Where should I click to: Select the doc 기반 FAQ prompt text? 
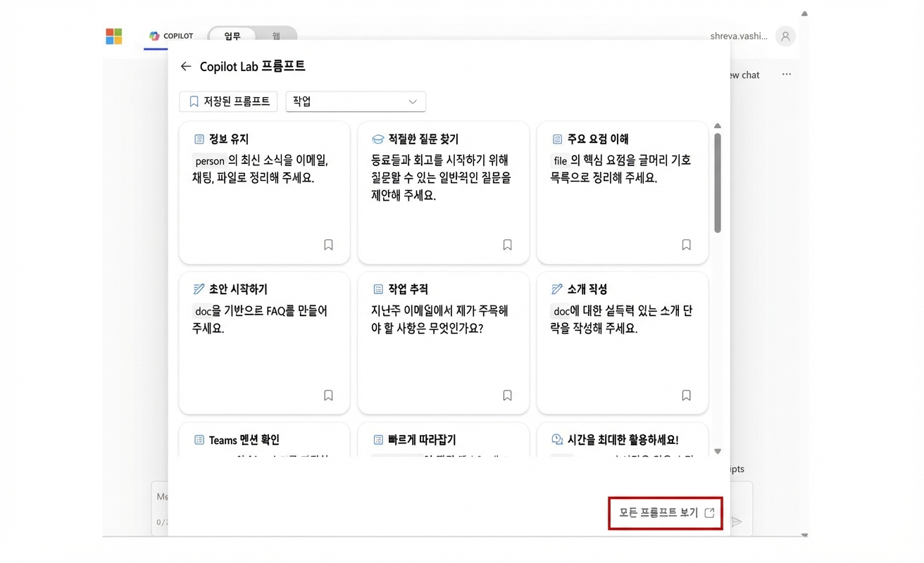pyautogui.click(x=260, y=320)
